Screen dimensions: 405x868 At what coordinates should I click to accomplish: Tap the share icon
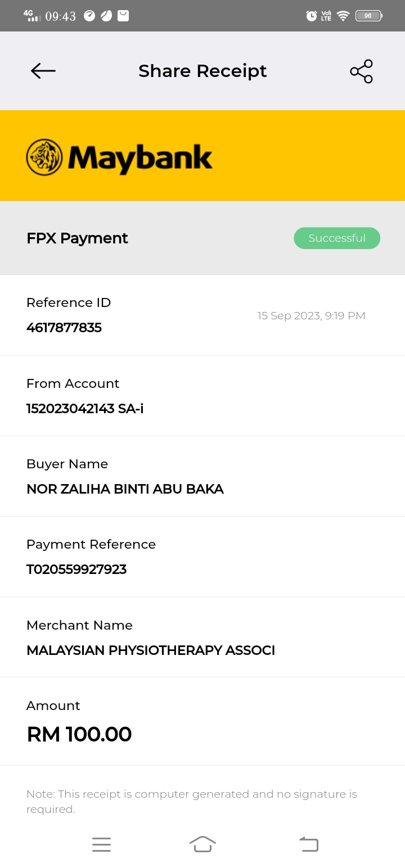point(361,71)
